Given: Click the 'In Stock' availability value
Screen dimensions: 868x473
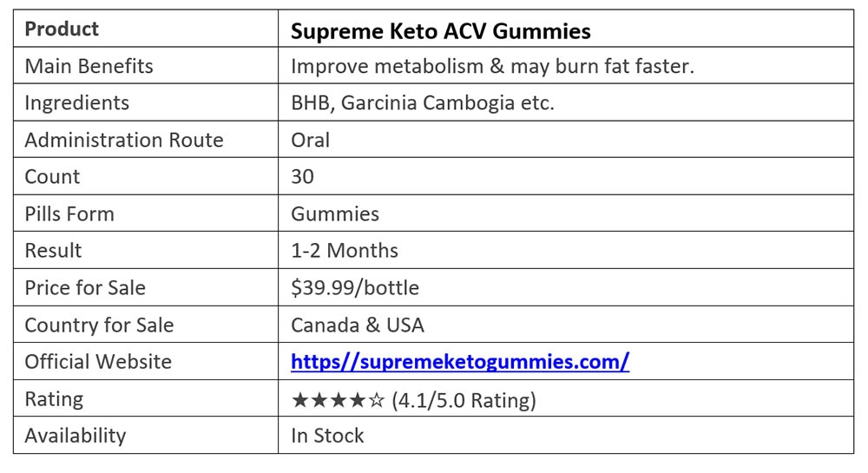Looking at the screenshot, I should point(327,436).
